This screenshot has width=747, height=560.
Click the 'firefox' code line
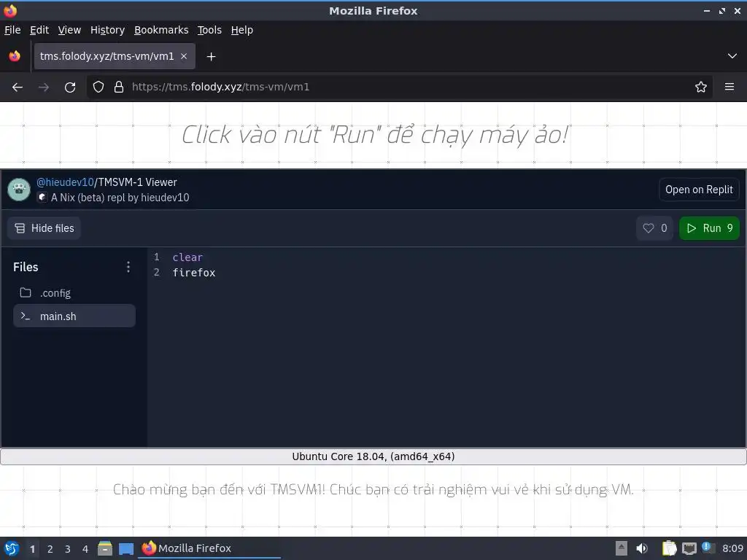[x=194, y=273]
